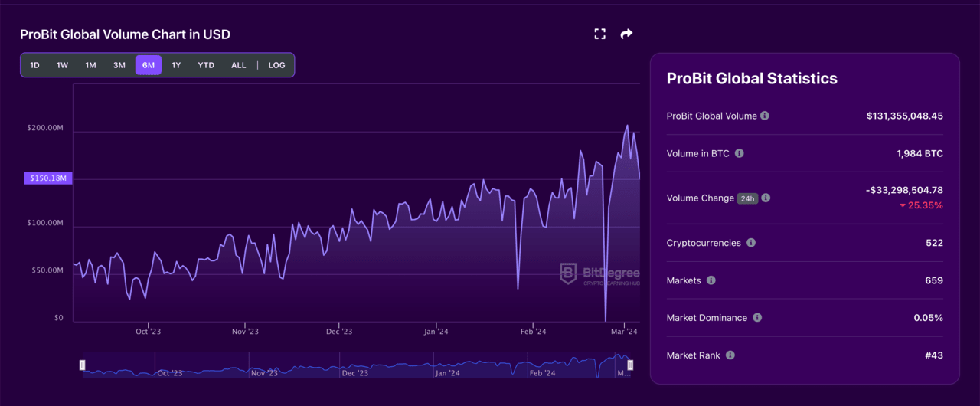Screen dimensions: 980x406
Task: Select the ALL time range
Action: coord(239,65)
